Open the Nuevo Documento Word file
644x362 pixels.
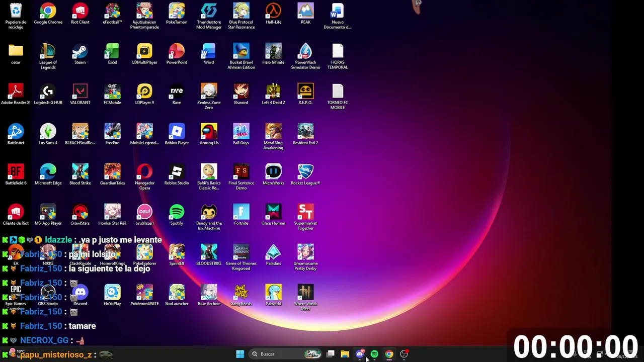(x=338, y=16)
